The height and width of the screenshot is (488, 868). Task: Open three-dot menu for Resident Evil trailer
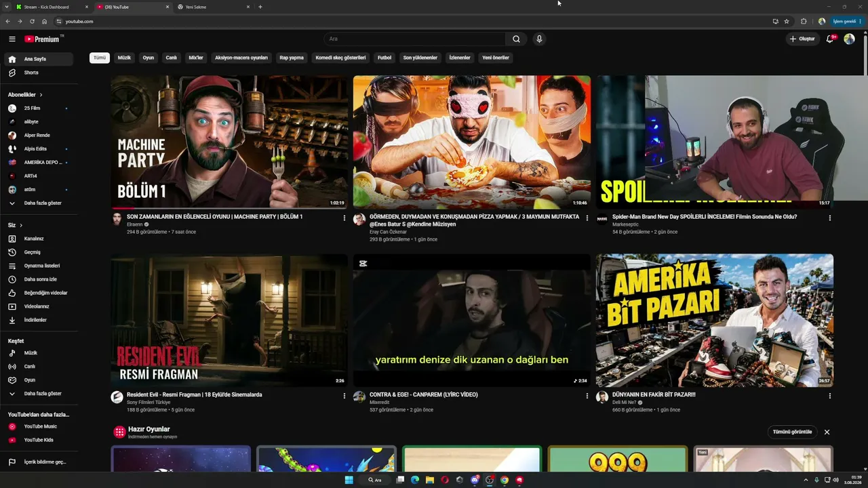point(344,396)
